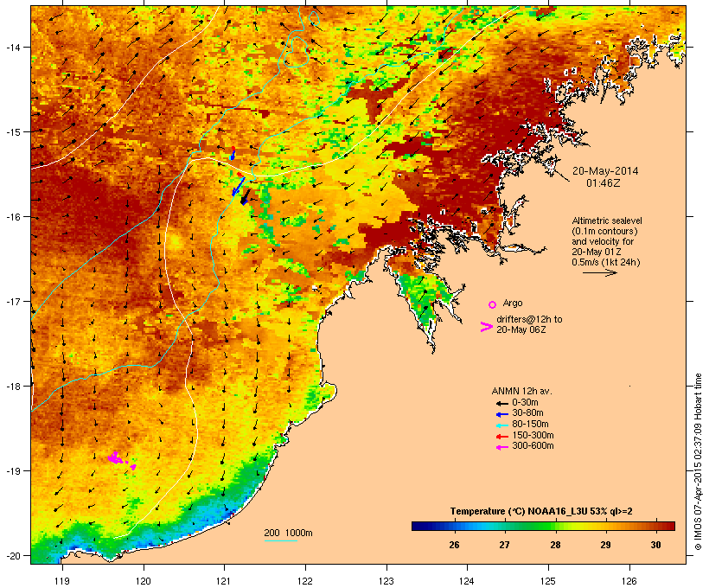Click the cyan 200 1000m isobath legend line
This screenshot has height=588, width=709.
(x=280, y=540)
